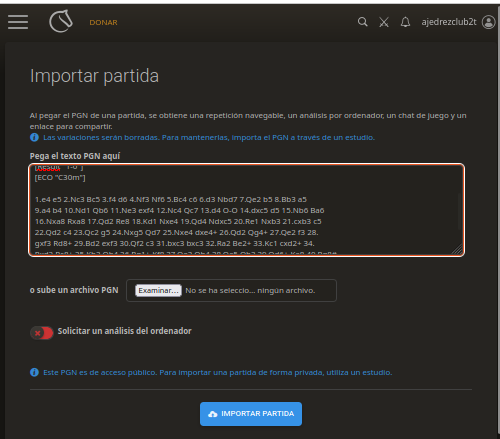
Task: Click IMPORTAR PARTIDA button
Action: coord(251,414)
